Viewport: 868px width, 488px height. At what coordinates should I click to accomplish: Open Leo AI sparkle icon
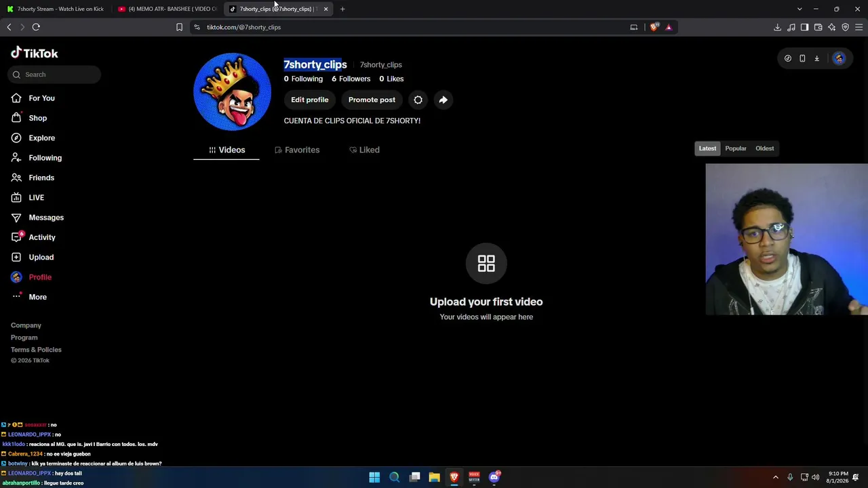tap(831, 27)
